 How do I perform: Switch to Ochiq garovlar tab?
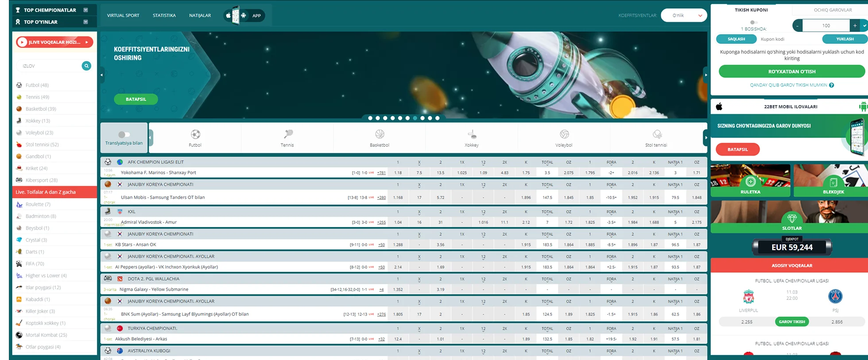pos(833,10)
